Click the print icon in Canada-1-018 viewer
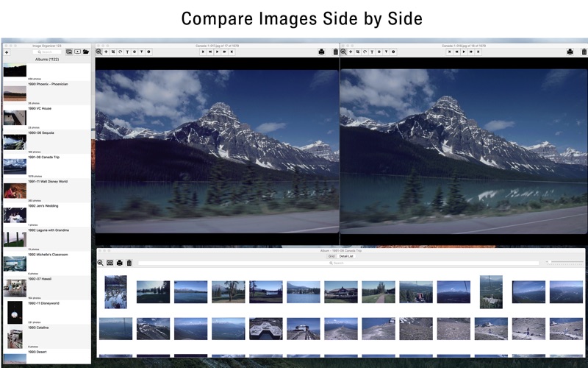The image size is (588, 368). (570, 52)
